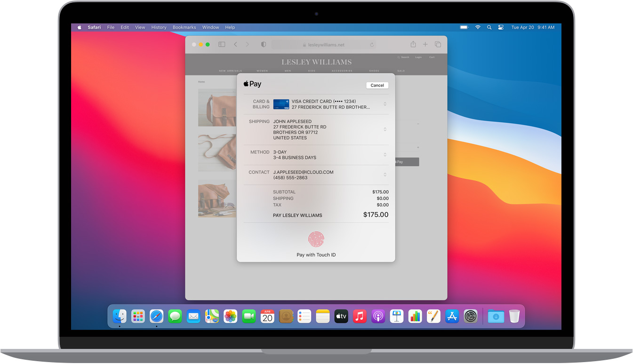Open the WOMEN site section
The image size is (633, 364).
pyautogui.click(x=262, y=71)
